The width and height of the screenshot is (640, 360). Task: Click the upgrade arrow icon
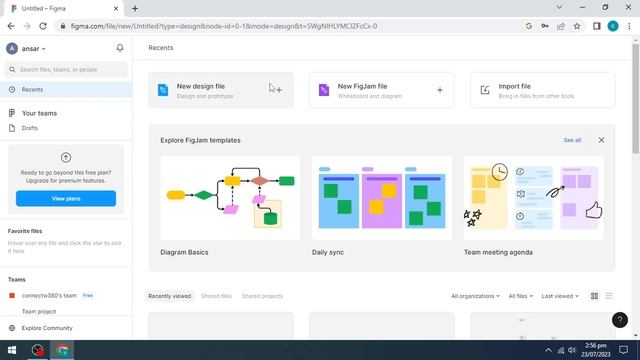pos(66,158)
